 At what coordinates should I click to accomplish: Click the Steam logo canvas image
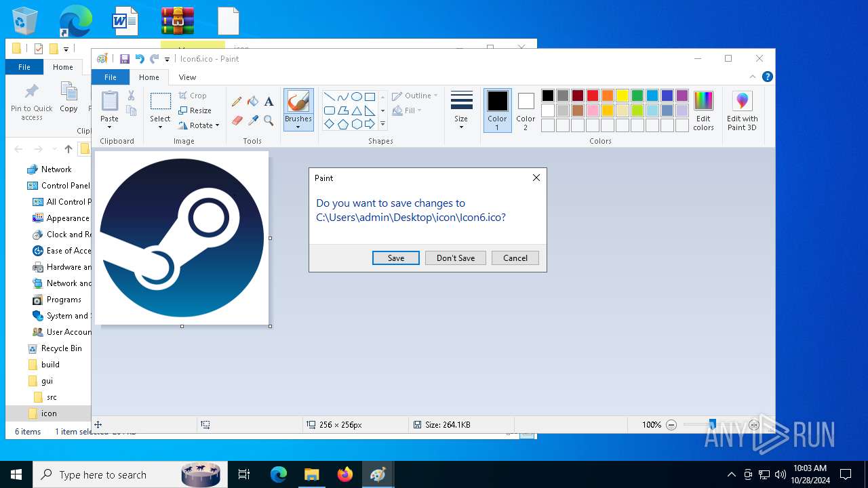pos(182,238)
